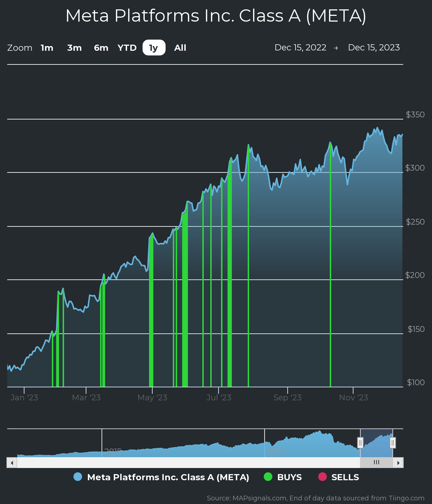432x504 pixels.
Task: Click the scrollbar right arrow
Action: tap(398, 463)
